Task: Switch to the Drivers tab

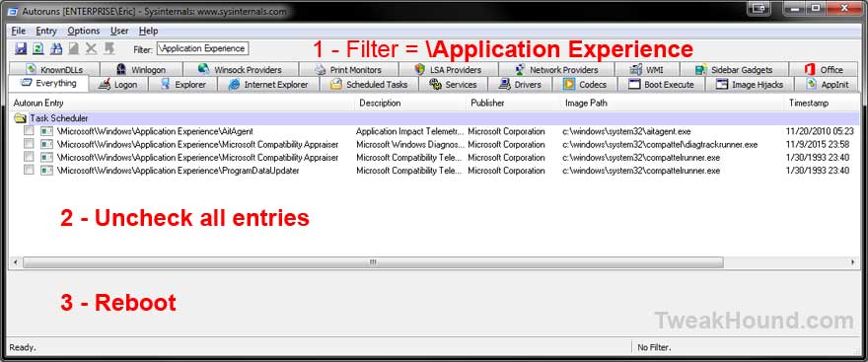Action: point(520,85)
